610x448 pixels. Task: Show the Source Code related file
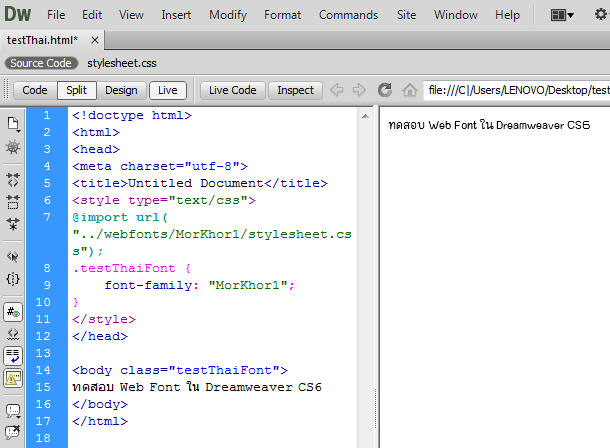click(41, 63)
